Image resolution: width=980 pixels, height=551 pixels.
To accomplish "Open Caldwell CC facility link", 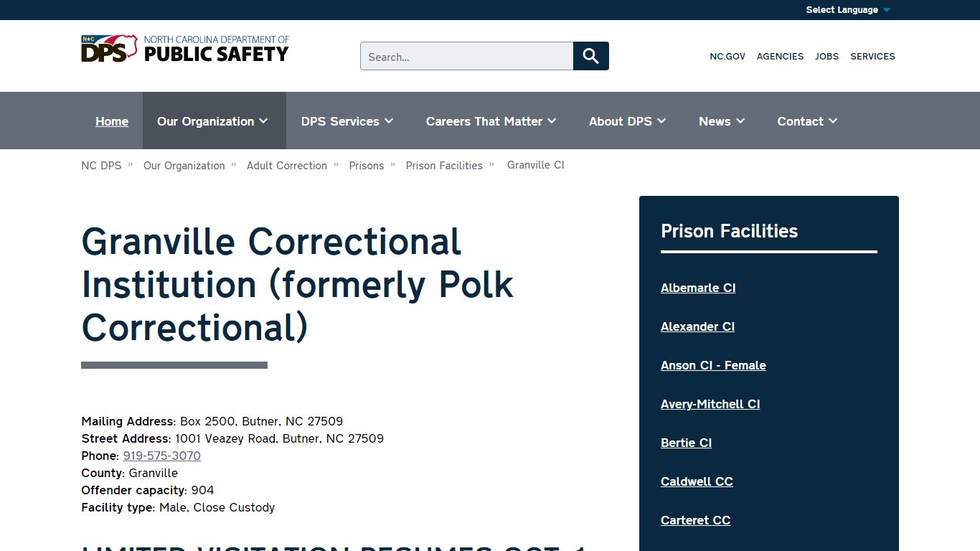I will pyautogui.click(x=697, y=481).
